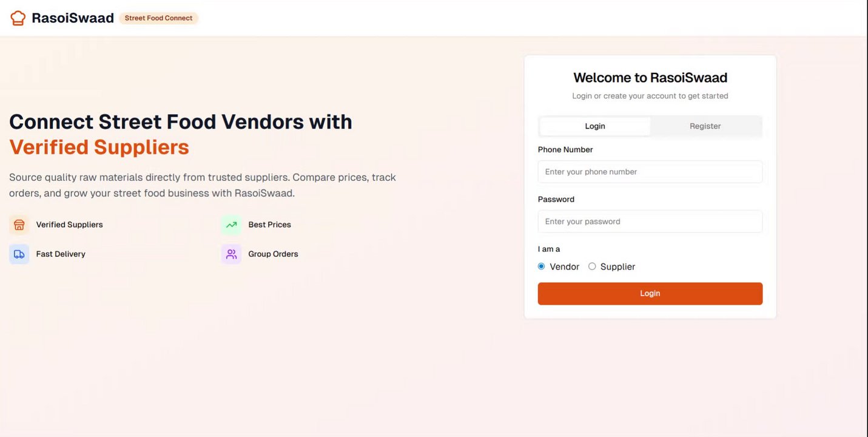Image resolution: width=868 pixels, height=437 pixels.
Task: Click the Group Orders people icon
Action: pyautogui.click(x=231, y=254)
